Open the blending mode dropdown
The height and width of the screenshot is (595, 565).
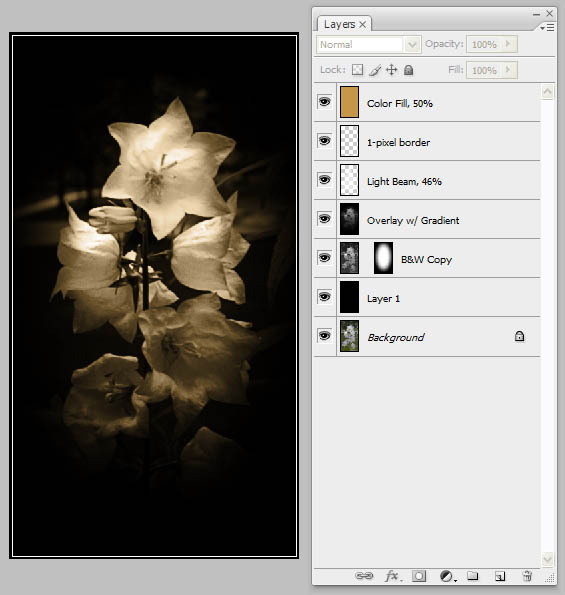[x=412, y=45]
